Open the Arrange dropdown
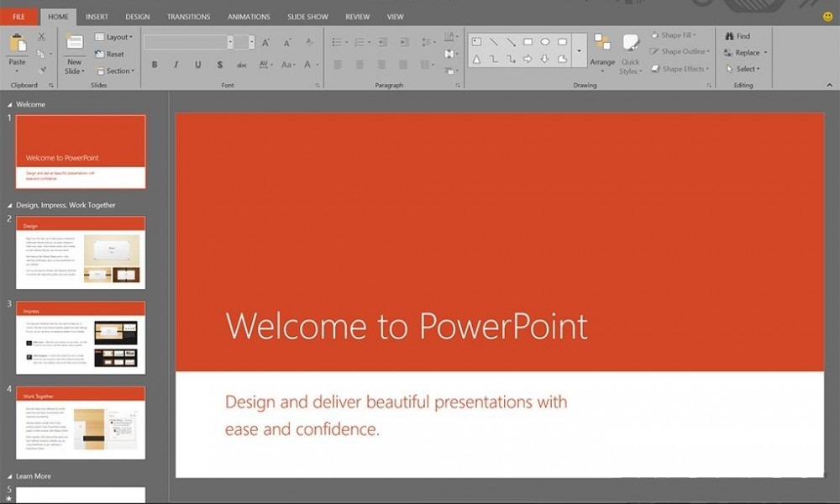 coord(602,54)
